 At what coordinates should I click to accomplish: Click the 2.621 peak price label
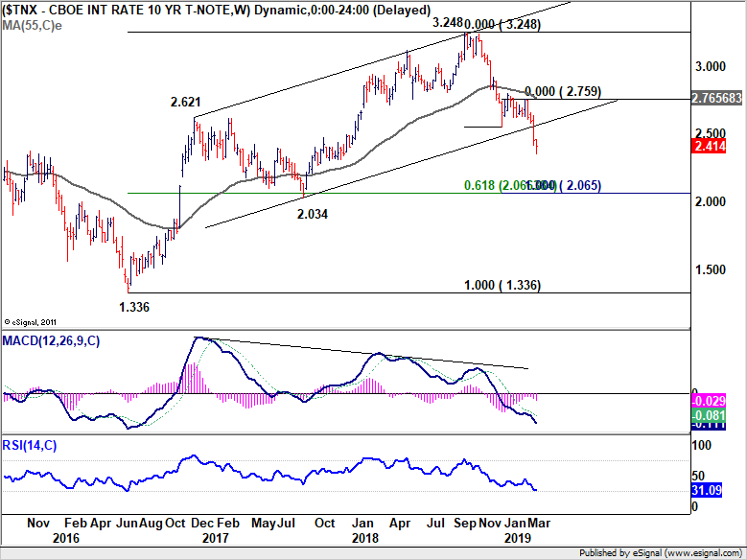point(186,102)
